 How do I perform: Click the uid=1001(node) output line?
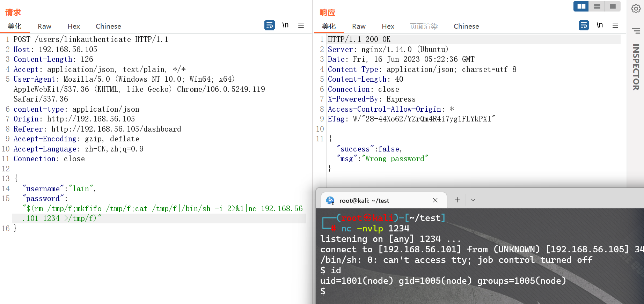coord(443,281)
